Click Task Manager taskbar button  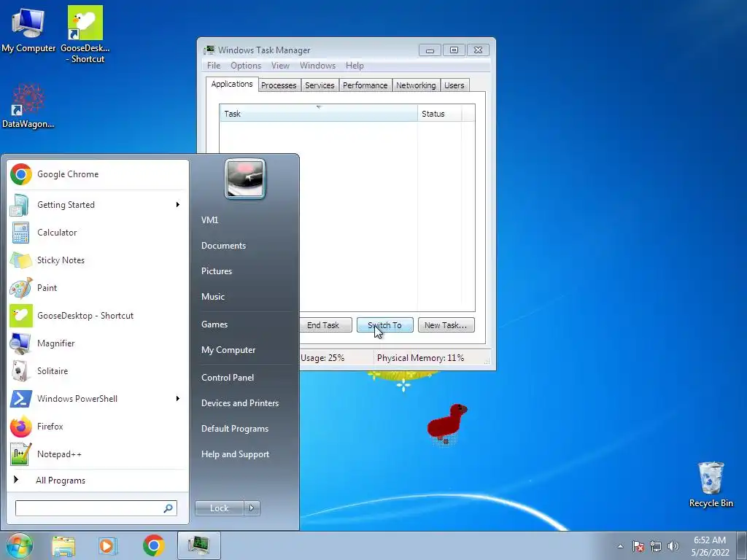coord(199,545)
